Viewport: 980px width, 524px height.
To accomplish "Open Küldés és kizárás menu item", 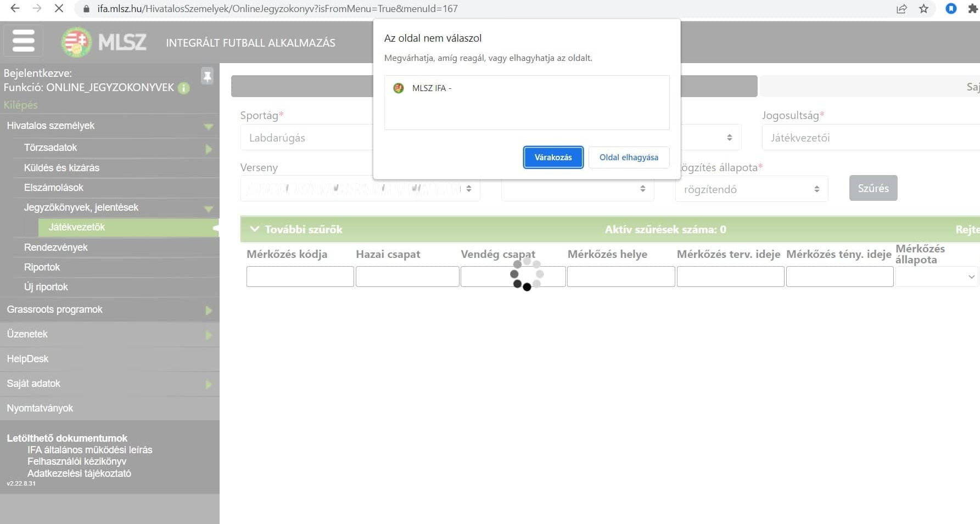I will click(x=61, y=168).
